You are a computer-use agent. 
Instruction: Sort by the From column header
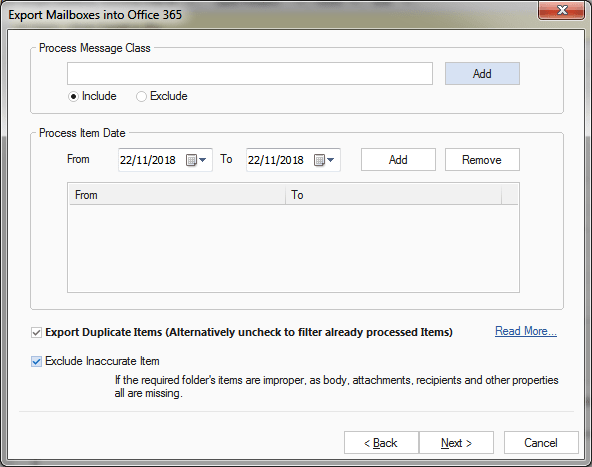pos(177,195)
